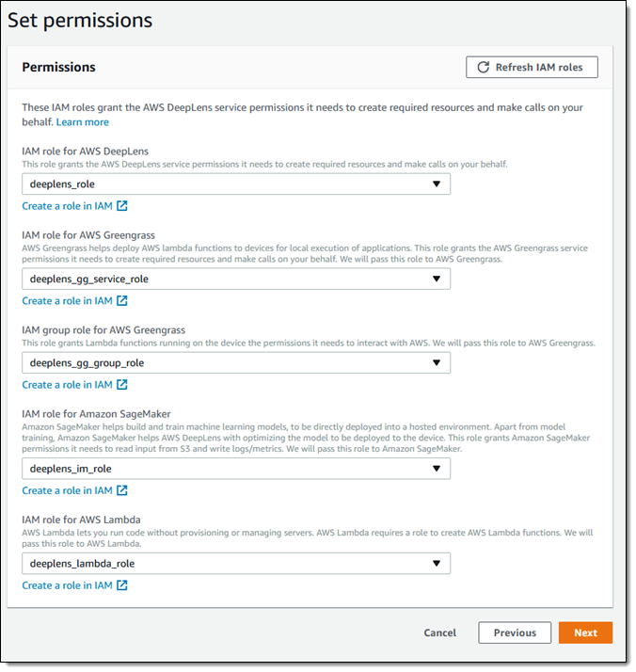The height and width of the screenshot is (672, 636).
Task: Click external link icon under deeplens_im_role dropdown
Action: 122,490
